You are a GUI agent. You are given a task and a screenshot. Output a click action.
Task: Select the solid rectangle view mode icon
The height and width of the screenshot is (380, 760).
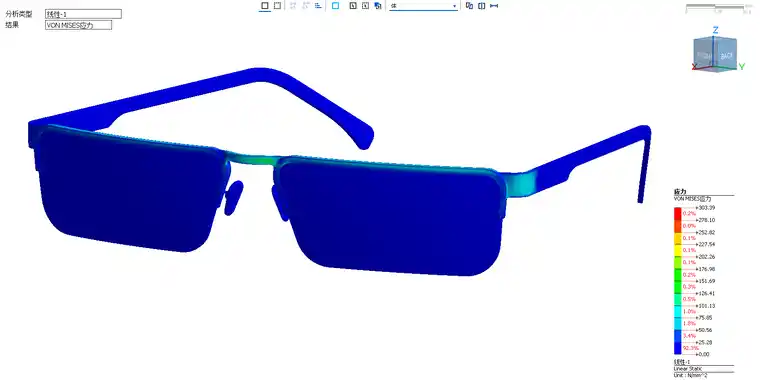(x=265, y=6)
